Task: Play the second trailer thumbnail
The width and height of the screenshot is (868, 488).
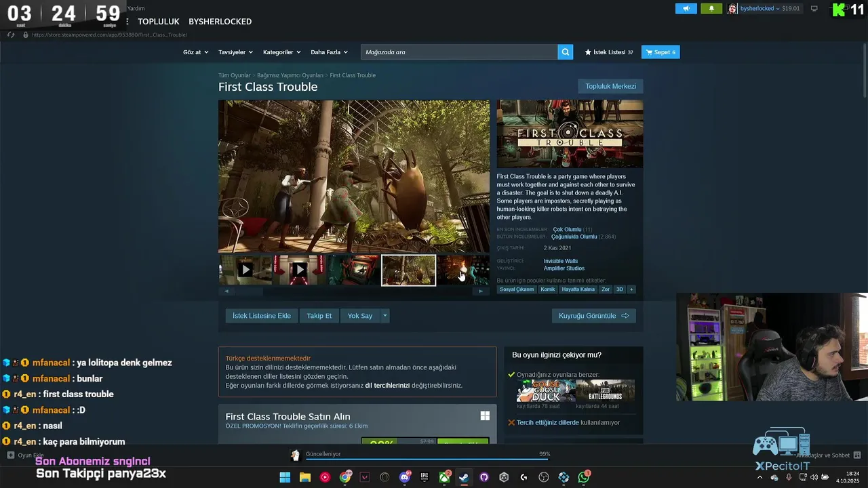Action: (300, 270)
